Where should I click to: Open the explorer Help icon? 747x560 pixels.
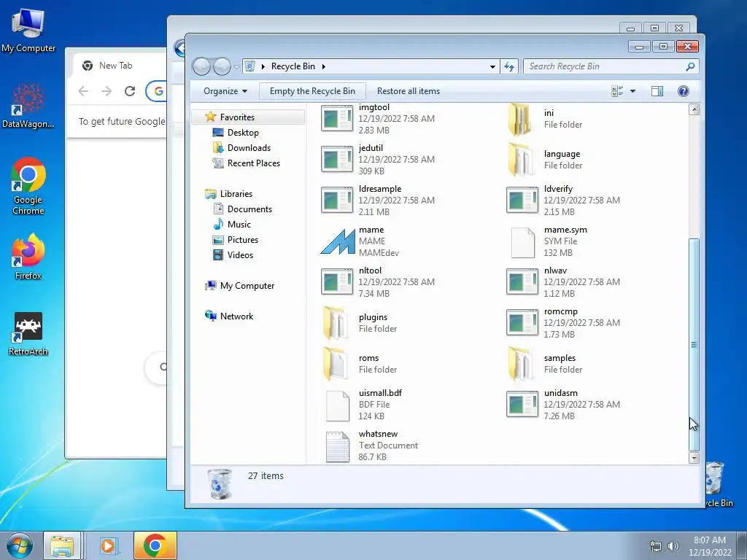tap(683, 91)
